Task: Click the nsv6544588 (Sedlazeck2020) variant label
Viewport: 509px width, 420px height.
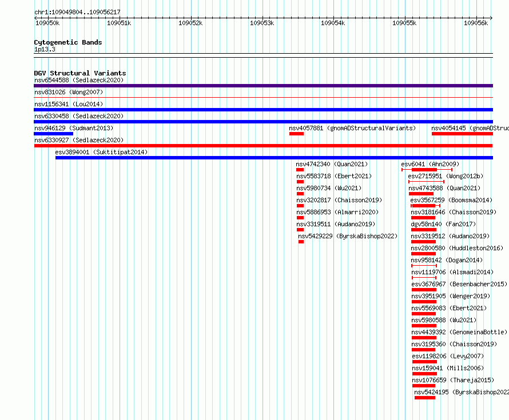Action: [x=79, y=80]
